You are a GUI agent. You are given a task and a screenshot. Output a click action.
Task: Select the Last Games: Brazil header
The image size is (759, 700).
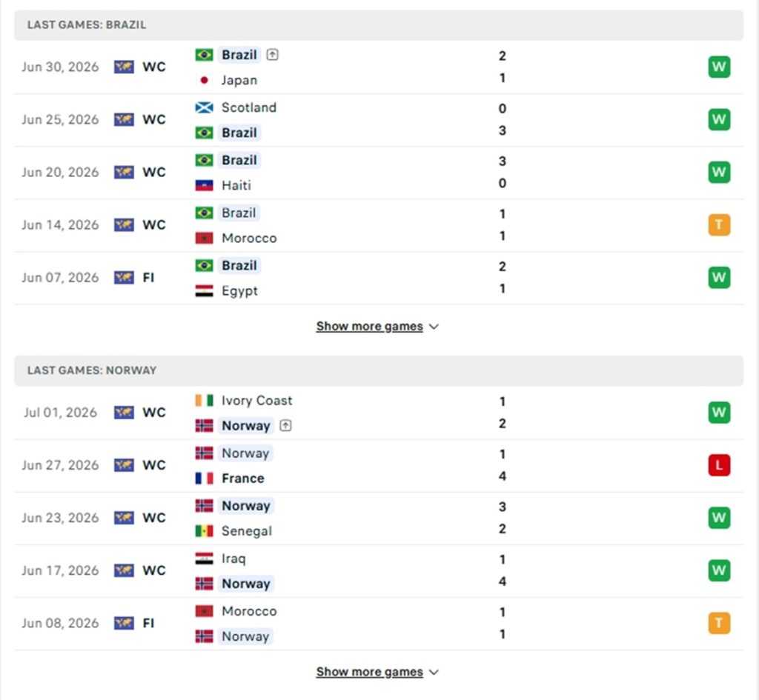379,24
